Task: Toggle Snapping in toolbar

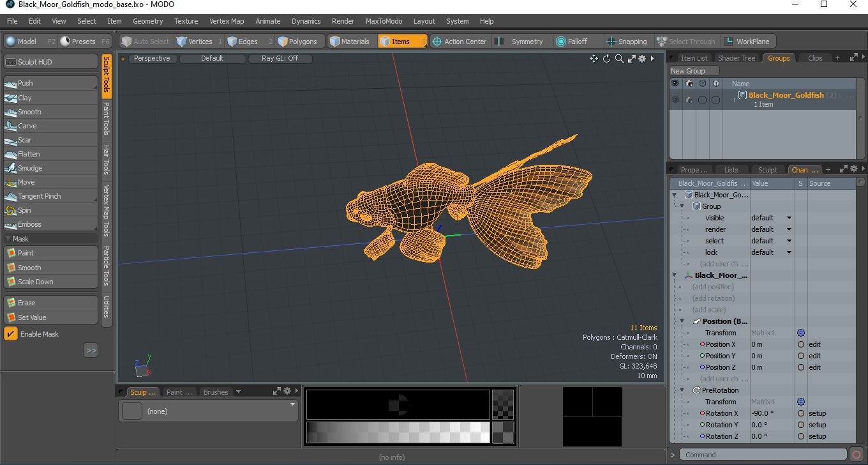Action: click(x=626, y=42)
